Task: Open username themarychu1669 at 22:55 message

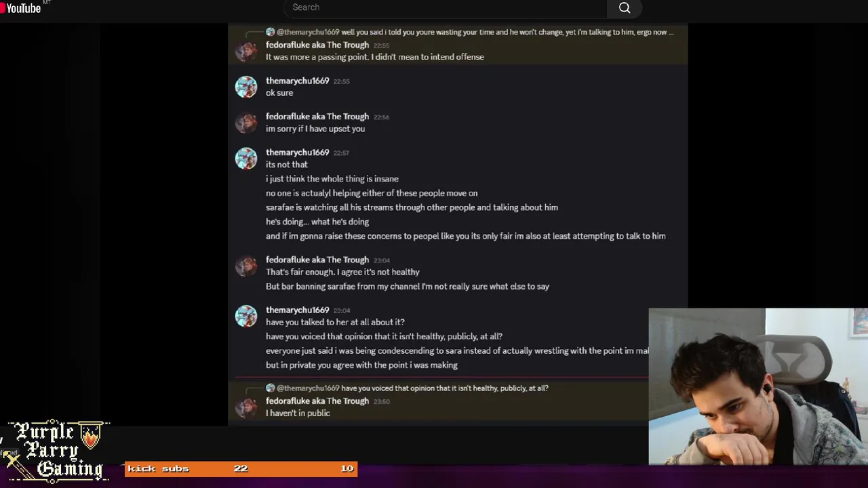Action: pyautogui.click(x=297, y=81)
